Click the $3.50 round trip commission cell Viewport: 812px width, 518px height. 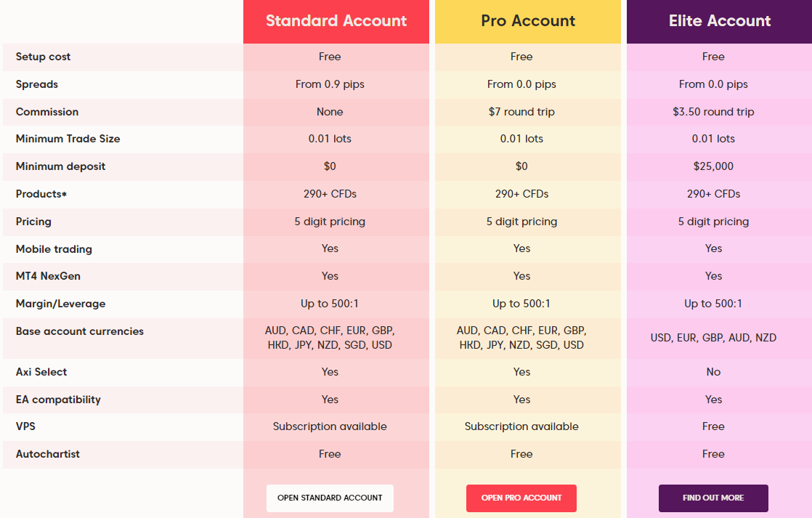[713, 112]
